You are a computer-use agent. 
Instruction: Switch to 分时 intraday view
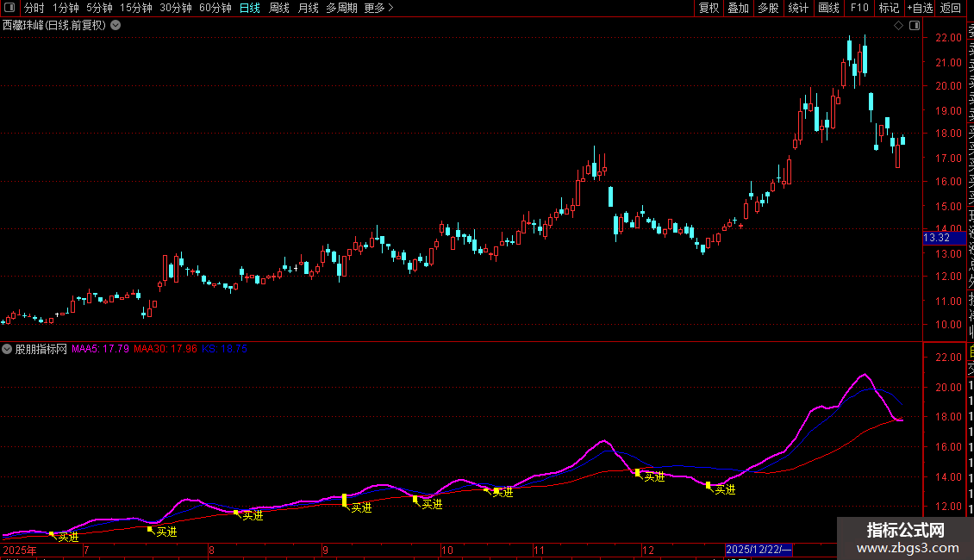coord(34,8)
